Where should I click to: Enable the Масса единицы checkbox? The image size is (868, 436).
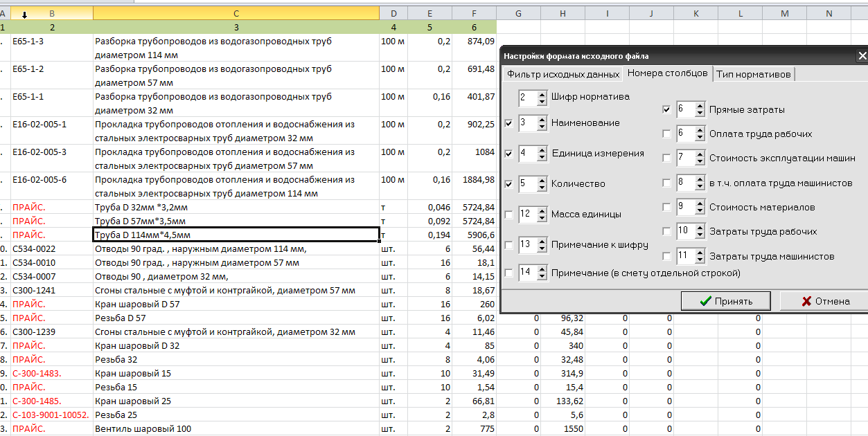[509, 215]
